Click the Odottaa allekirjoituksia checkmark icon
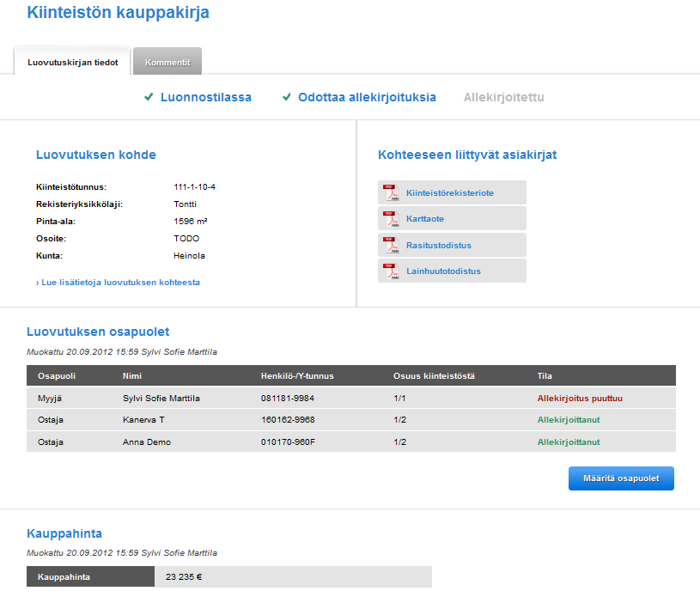700x597 pixels. [287, 97]
